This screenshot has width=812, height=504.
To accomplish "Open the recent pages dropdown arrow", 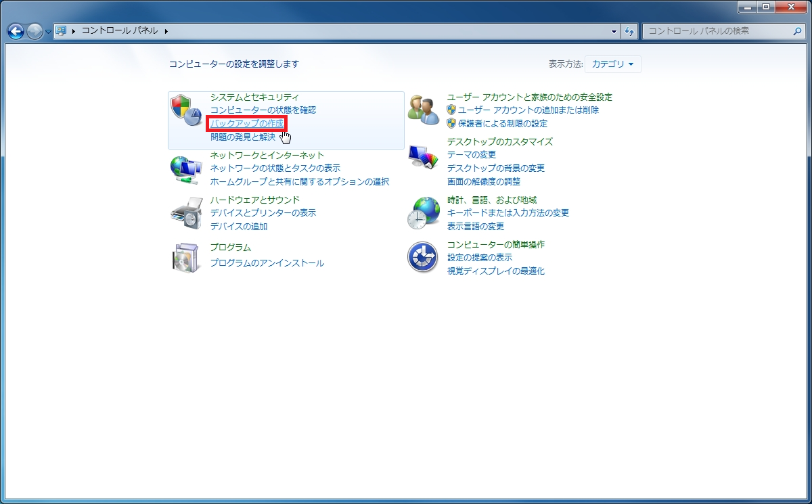I will coord(48,32).
